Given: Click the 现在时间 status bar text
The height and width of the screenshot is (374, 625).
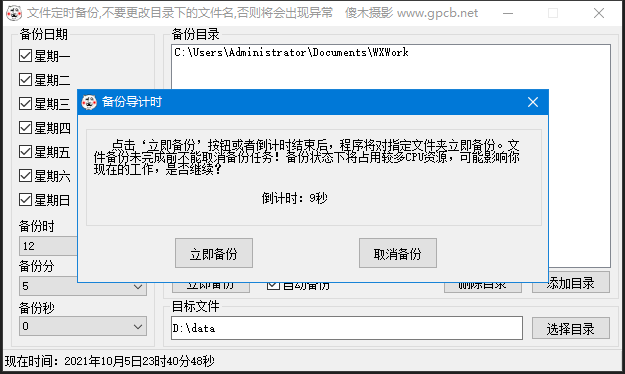Looking at the screenshot, I should point(110,361).
